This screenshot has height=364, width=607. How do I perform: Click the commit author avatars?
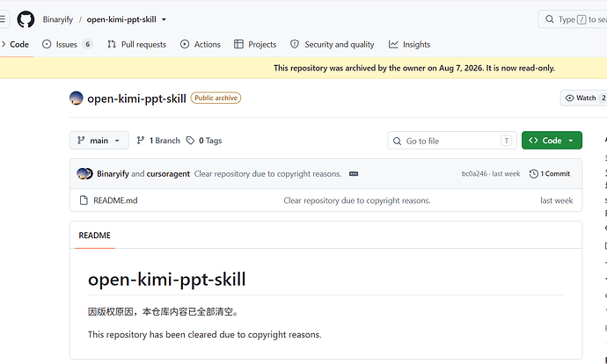84,174
